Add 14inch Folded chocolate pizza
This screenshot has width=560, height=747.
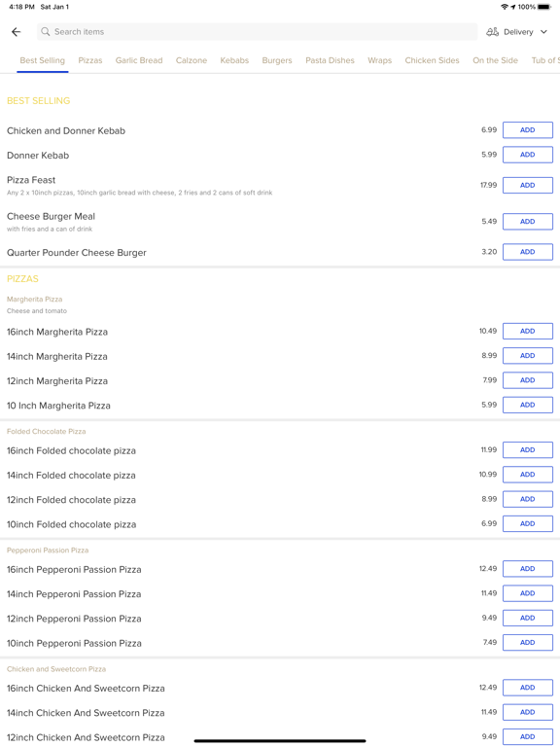(528, 475)
